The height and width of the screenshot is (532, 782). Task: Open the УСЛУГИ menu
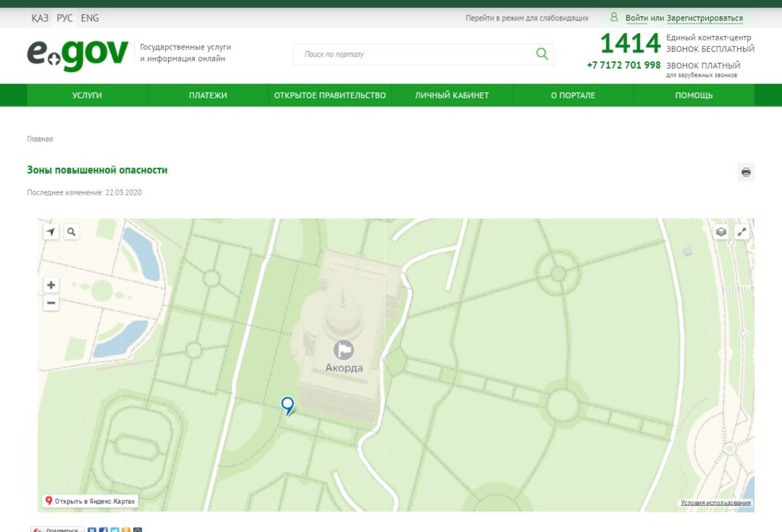87,95
